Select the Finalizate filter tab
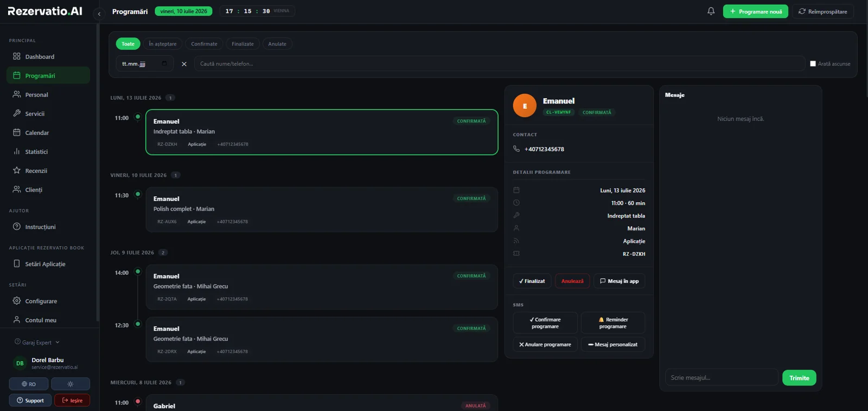 tap(242, 44)
